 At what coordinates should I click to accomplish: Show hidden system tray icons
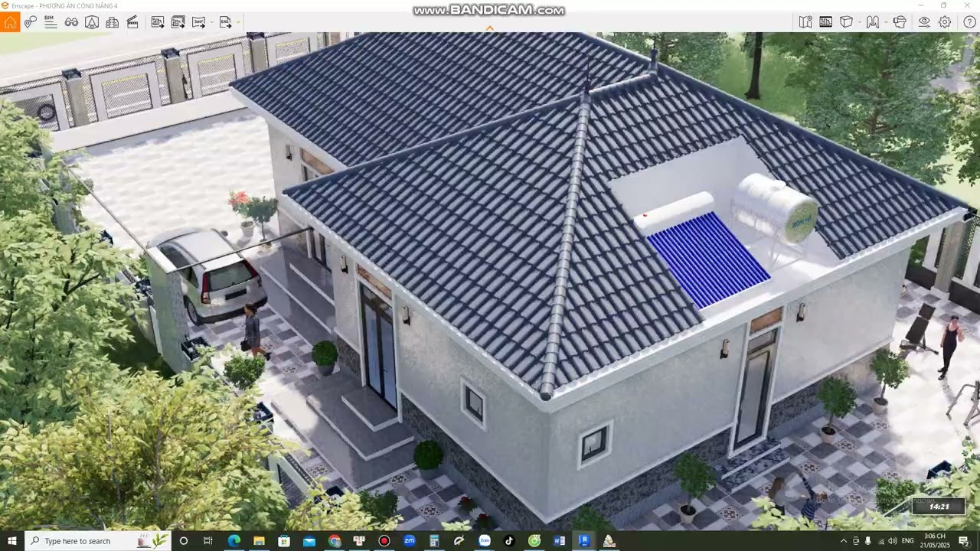point(844,541)
